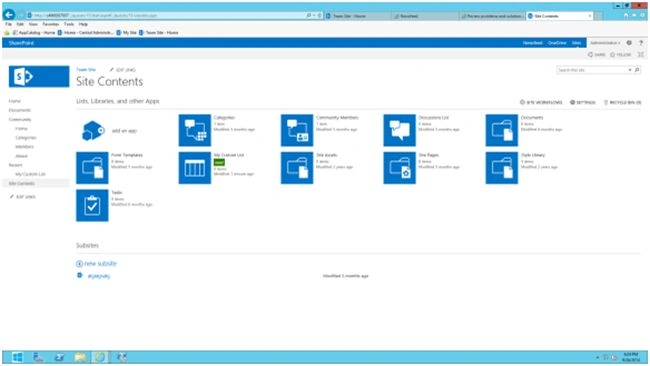The height and width of the screenshot is (366, 650).
Task: Open Documents in left navigation
Action: (x=19, y=110)
